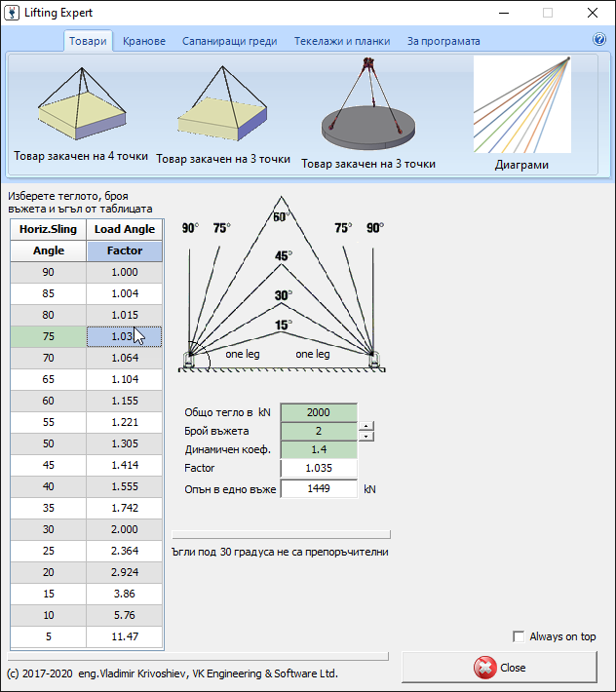The height and width of the screenshot is (692, 616).
Task: Decrease rope count with down stepper arrow
Action: (x=366, y=436)
